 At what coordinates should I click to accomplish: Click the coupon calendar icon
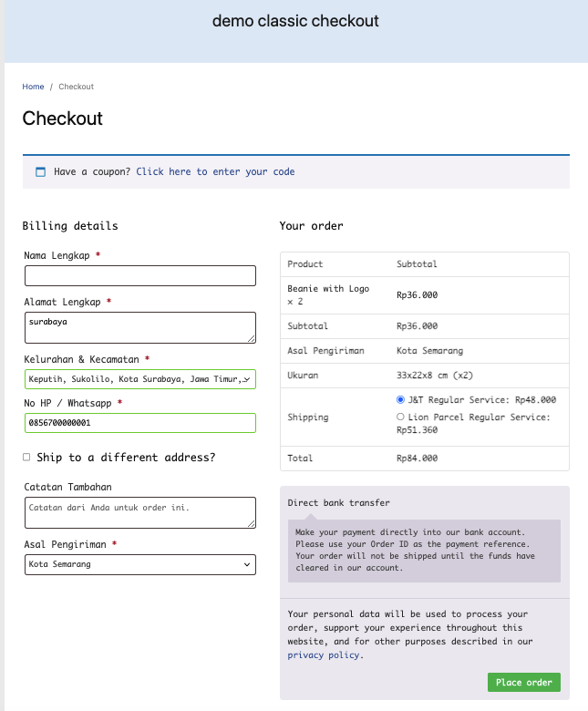[40, 172]
